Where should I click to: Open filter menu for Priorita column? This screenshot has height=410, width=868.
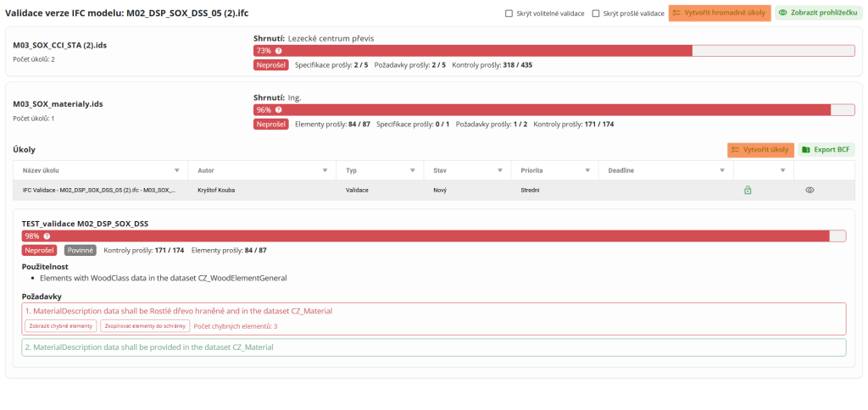coord(587,170)
